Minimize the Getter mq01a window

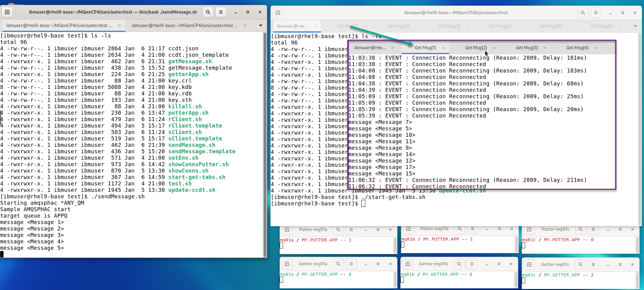[366, 264]
